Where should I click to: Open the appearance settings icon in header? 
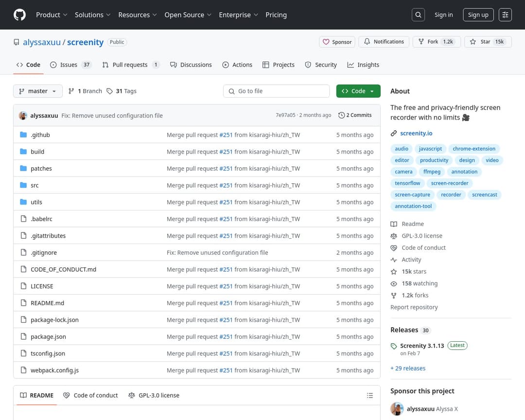[x=505, y=15]
